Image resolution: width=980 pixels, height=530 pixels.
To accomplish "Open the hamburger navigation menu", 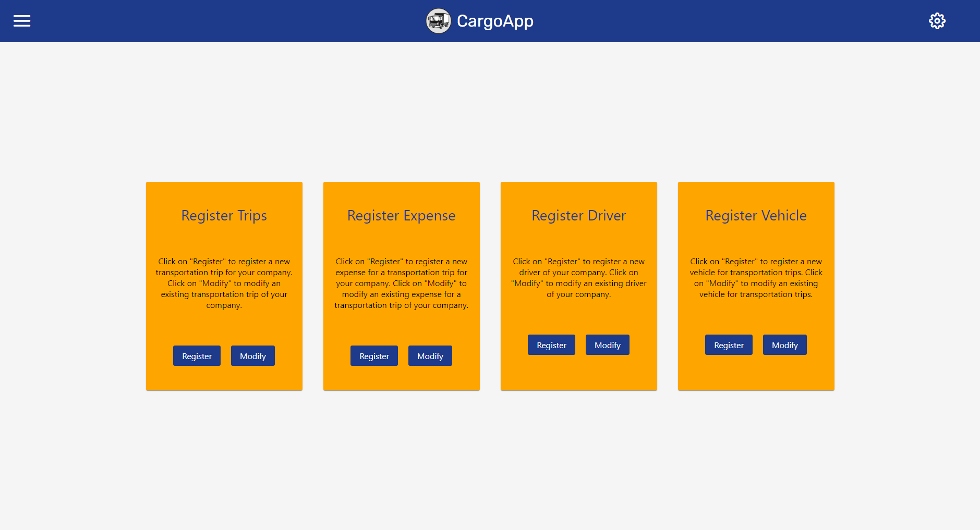I will click(x=22, y=21).
